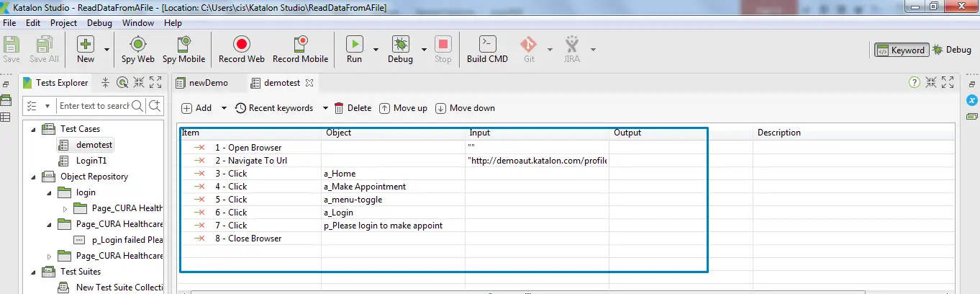
Task: Select step 8 - Close Browser
Action: [x=248, y=239]
